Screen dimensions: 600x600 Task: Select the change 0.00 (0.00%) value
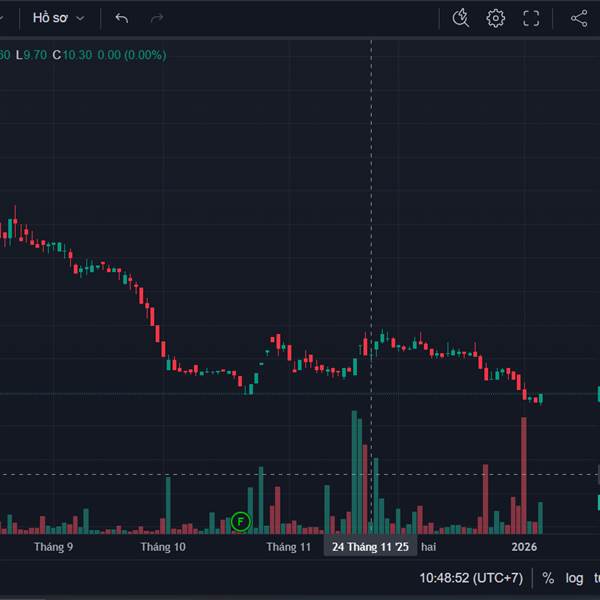132,55
